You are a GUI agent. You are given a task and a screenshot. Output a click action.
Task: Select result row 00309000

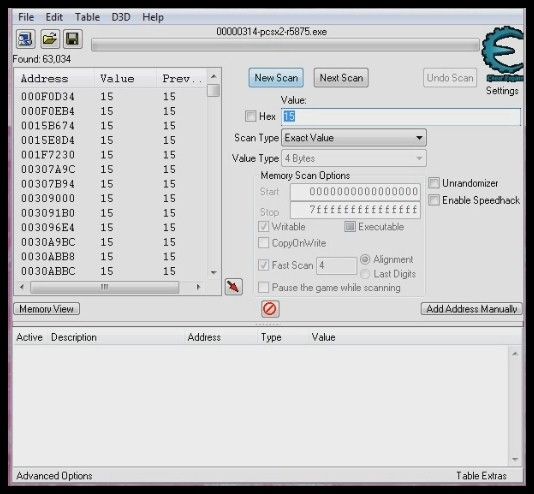tap(111, 198)
